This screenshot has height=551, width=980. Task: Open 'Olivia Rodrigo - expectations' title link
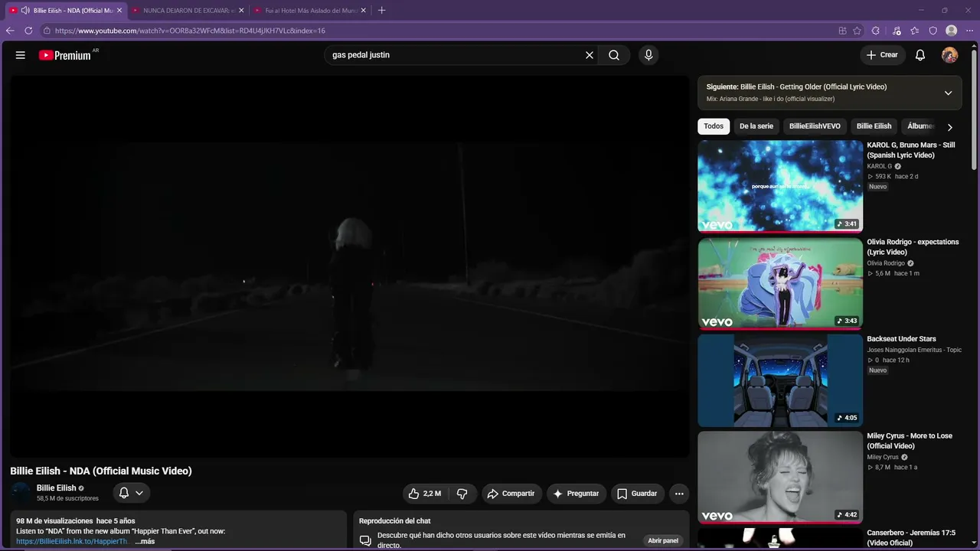[x=913, y=247]
